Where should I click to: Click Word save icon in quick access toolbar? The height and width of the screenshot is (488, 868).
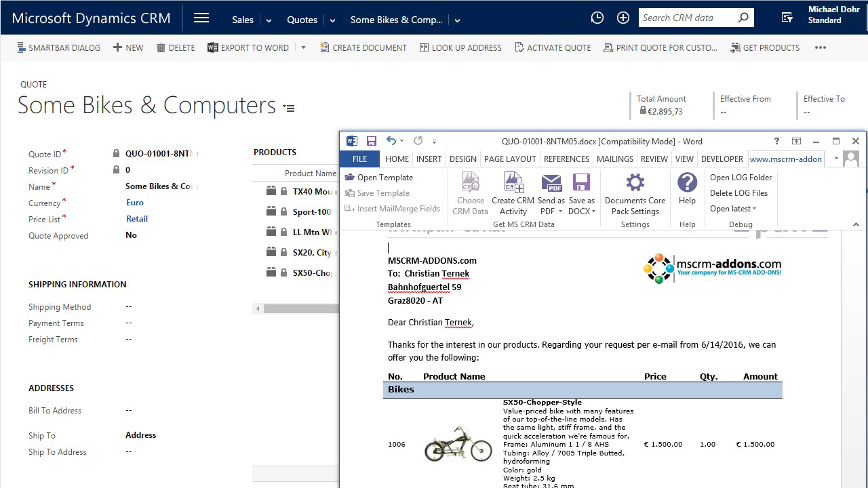[372, 141]
